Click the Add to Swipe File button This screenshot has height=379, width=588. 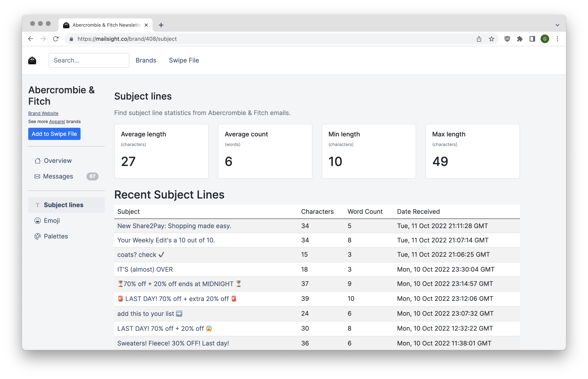(x=54, y=134)
